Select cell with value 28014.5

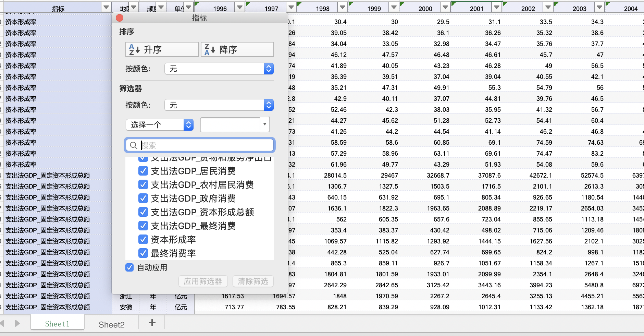point(335,176)
